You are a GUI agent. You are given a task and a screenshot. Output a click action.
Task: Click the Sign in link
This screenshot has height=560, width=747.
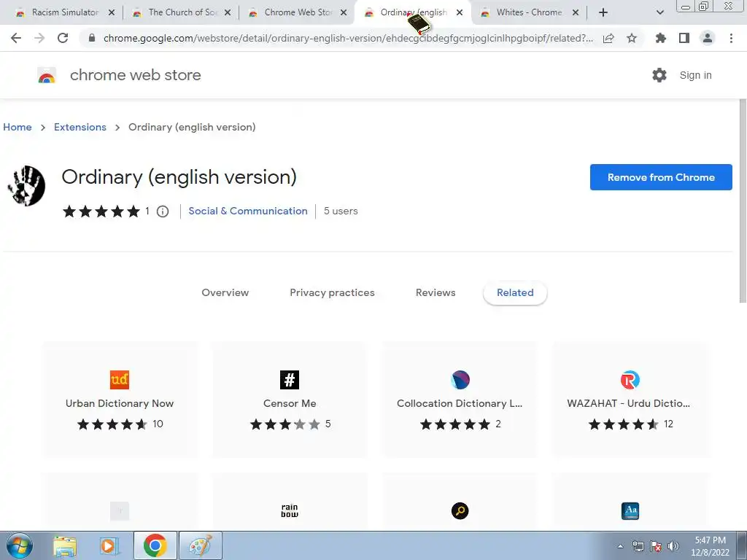695,75
